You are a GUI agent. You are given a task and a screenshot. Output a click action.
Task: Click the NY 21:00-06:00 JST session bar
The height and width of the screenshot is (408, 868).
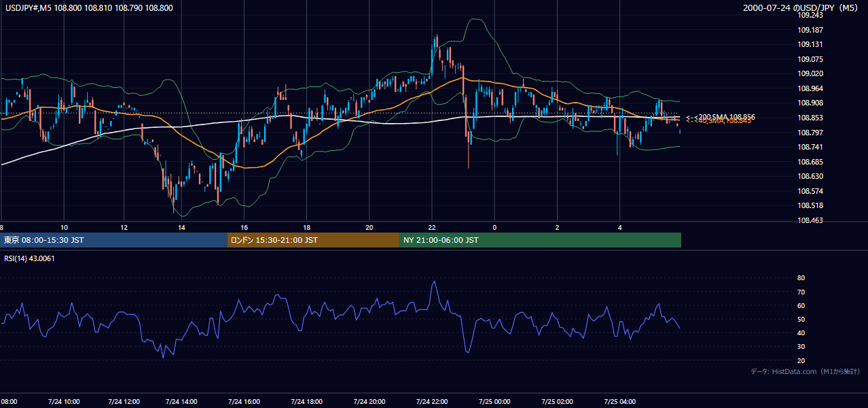click(x=540, y=240)
